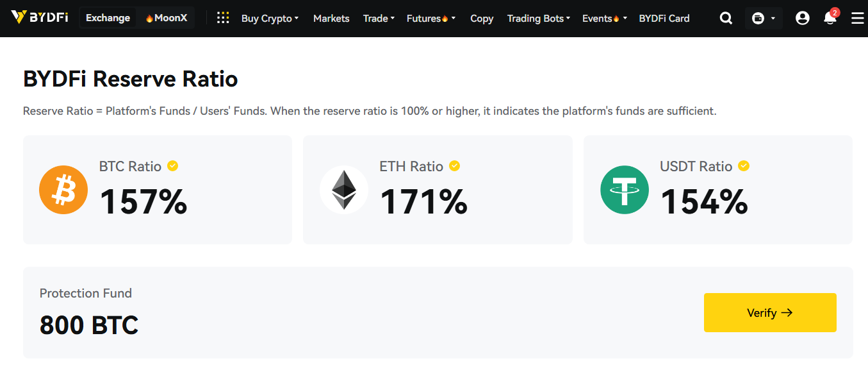Expand the Trade dropdown menu
This screenshot has width=868, height=379.
tap(379, 19)
